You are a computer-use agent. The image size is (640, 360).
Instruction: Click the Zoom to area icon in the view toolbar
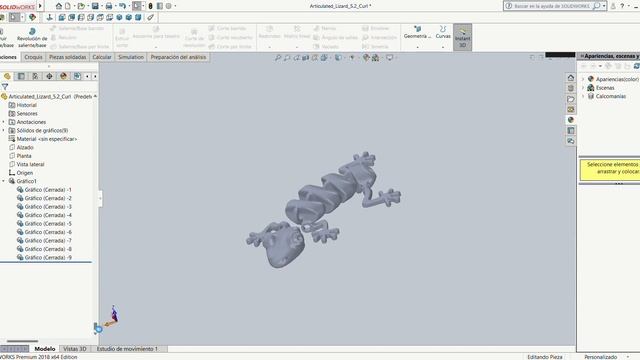(287, 58)
